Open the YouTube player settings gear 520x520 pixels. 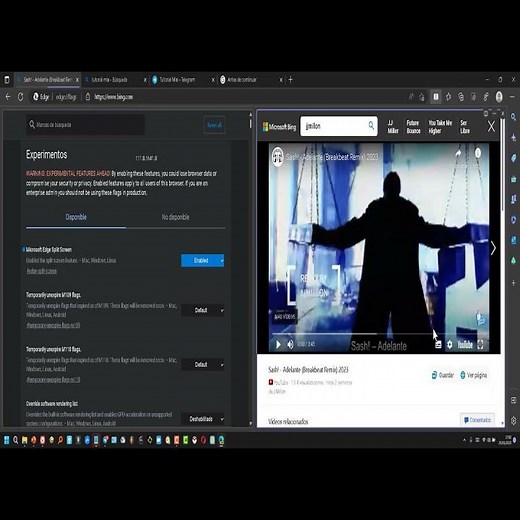pos(450,344)
